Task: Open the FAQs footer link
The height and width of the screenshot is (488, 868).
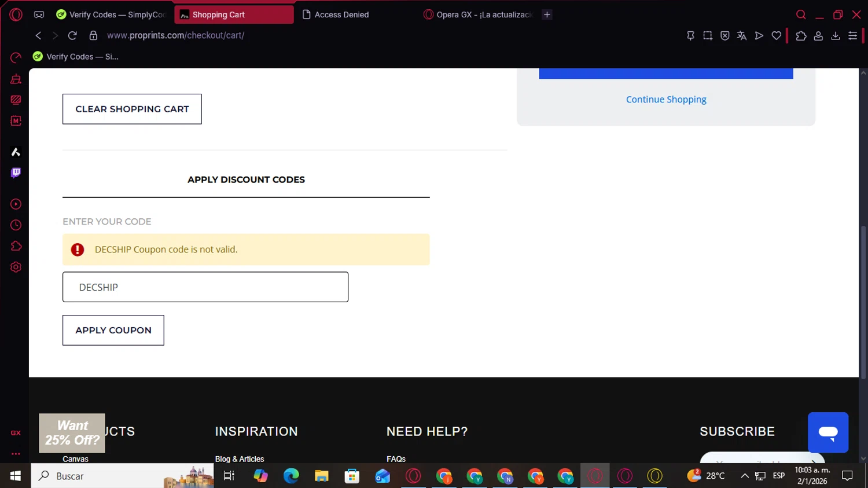Action: pyautogui.click(x=396, y=459)
